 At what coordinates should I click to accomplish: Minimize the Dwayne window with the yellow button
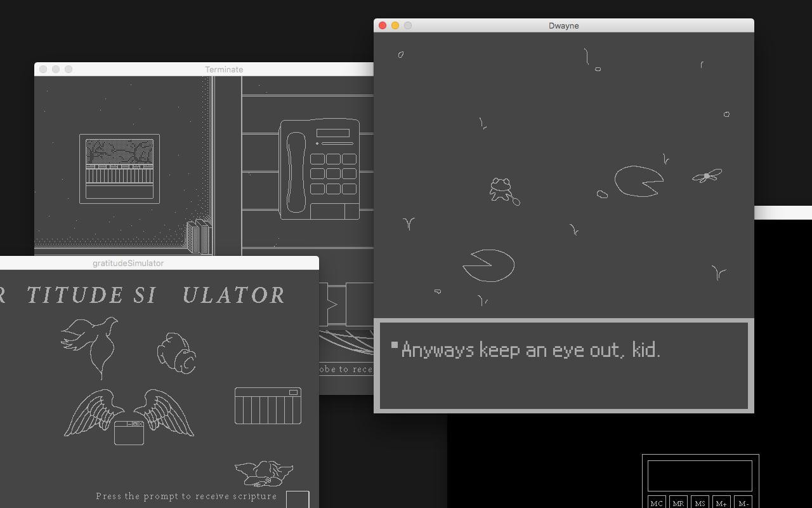(395, 25)
